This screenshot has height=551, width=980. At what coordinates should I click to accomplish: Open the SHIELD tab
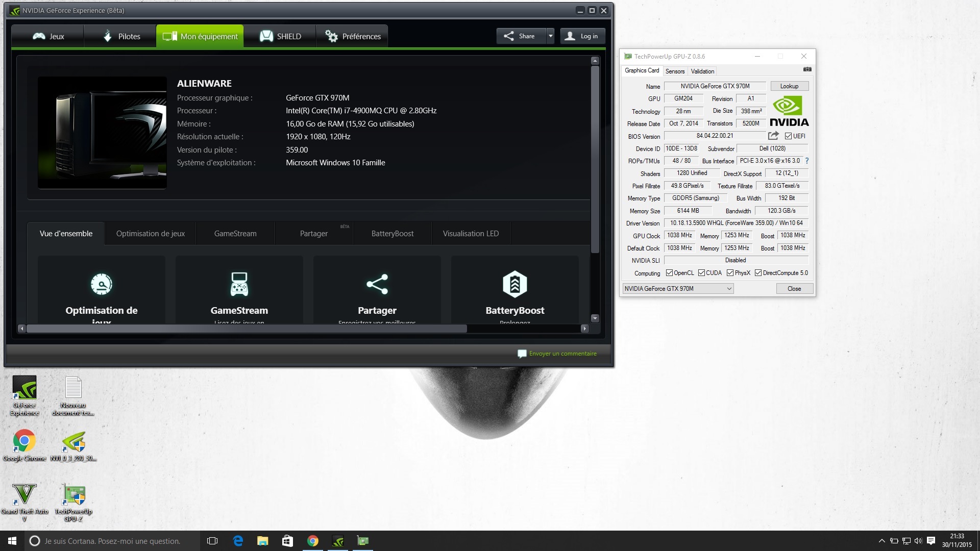click(x=280, y=36)
